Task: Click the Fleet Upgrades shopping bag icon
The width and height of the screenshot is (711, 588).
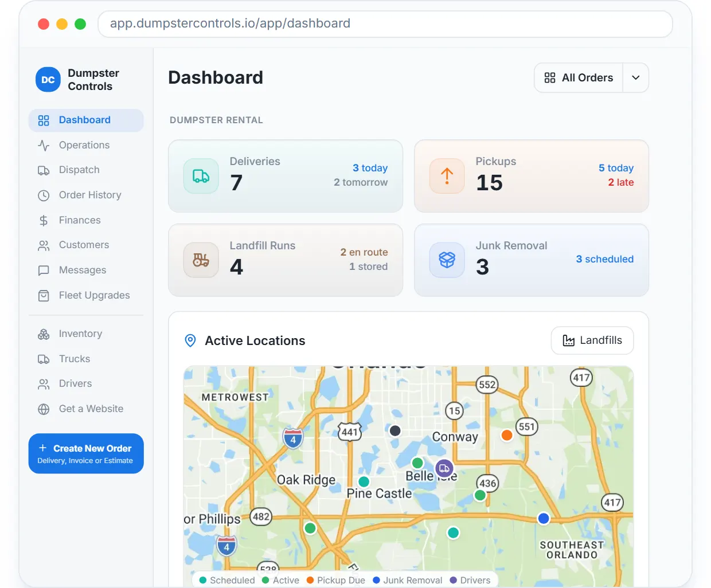Action: (x=44, y=296)
